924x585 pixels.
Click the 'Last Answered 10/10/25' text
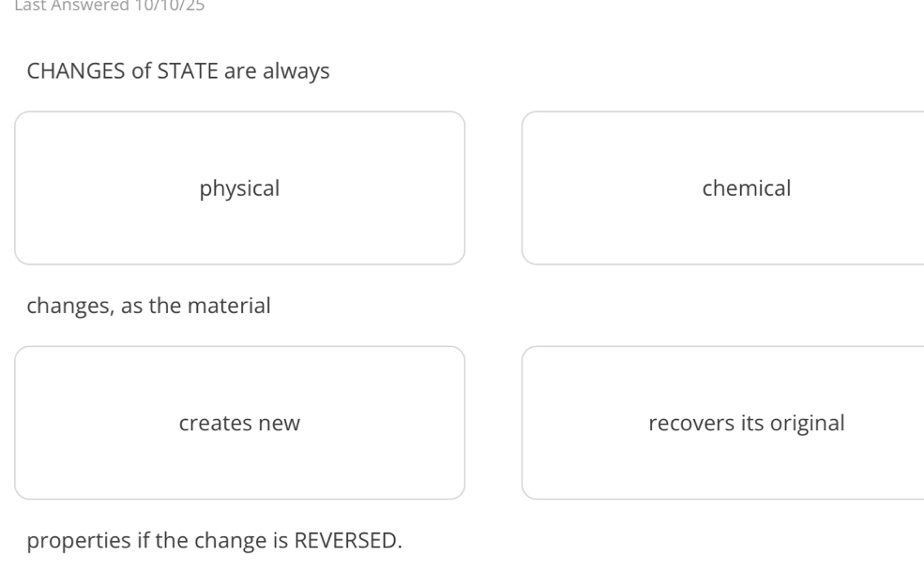(x=101, y=5)
